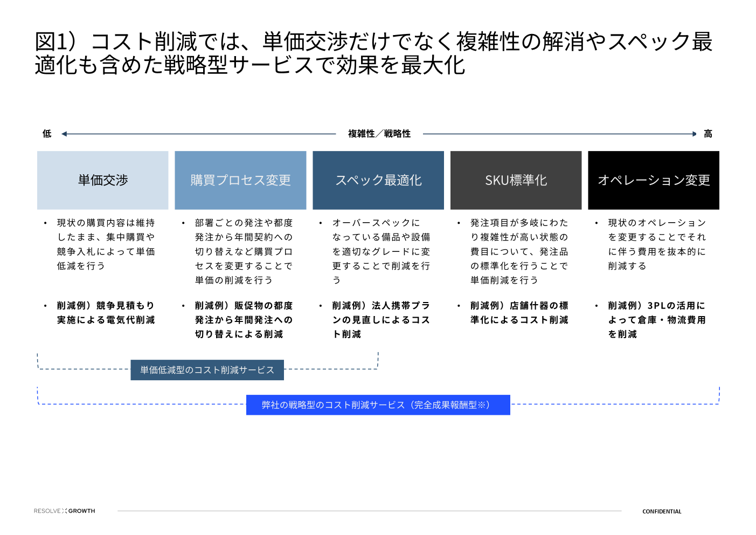
Task: Click the blue 弊社の戦略型のコスト削減サービス banner
Action: 378,405
